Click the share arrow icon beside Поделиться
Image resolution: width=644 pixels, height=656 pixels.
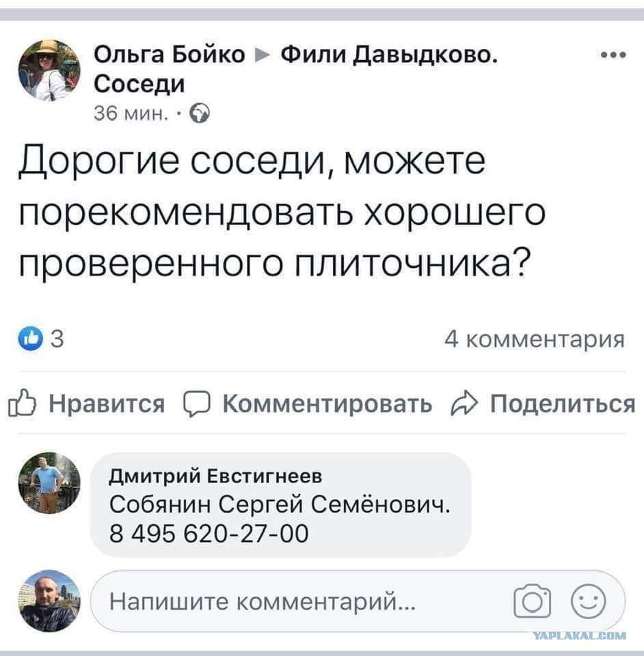tap(465, 403)
